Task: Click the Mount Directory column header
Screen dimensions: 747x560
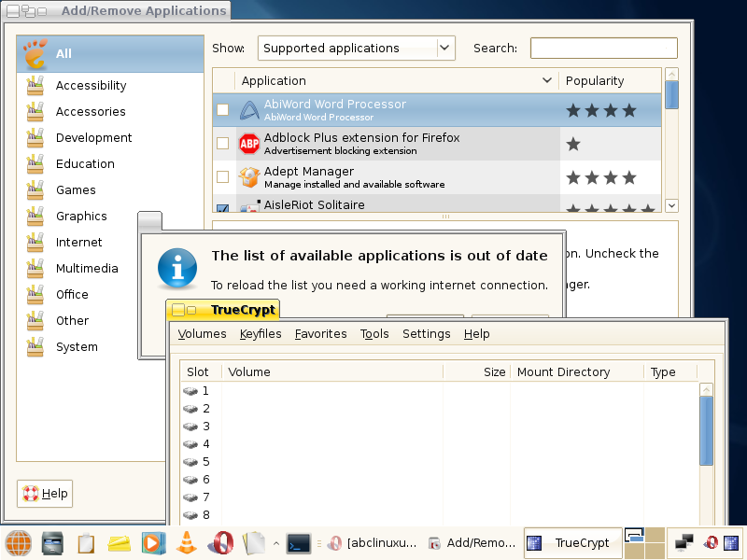Action: [577, 371]
